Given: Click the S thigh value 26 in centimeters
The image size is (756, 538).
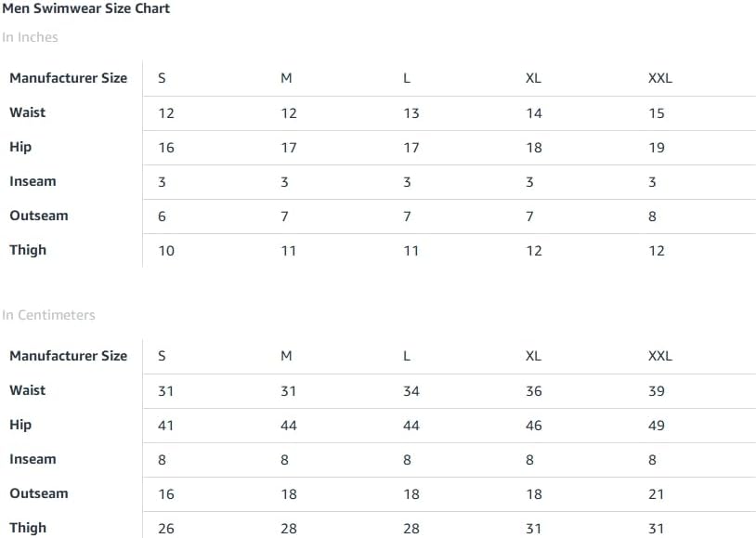Looking at the screenshot, I should (x=166, y=529).
